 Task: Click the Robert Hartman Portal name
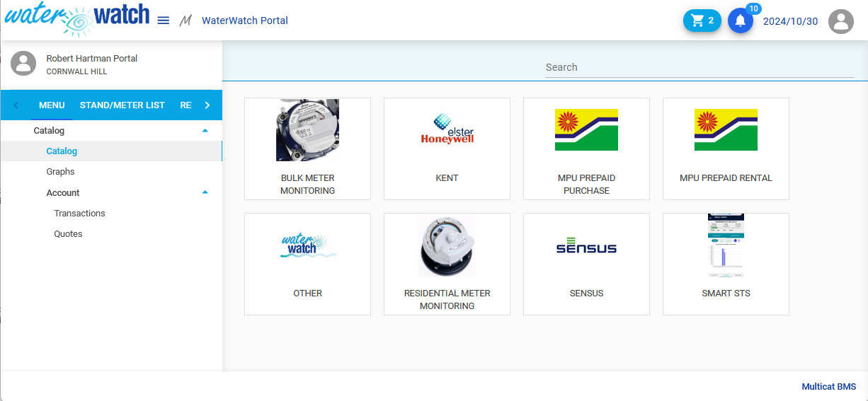[x=92, y=59]
